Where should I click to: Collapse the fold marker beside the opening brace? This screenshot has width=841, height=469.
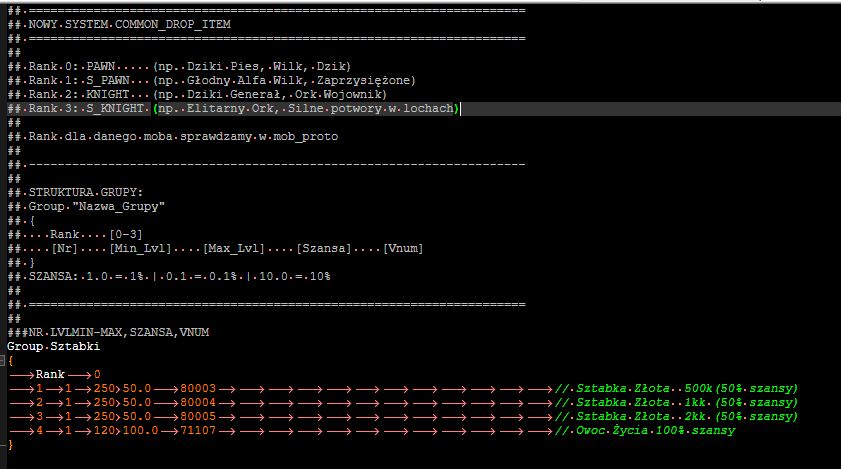pyautogui.click(x=2, y=361)
